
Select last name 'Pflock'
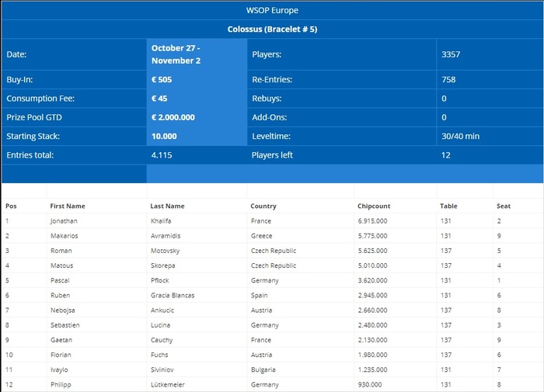pos(160,281)
